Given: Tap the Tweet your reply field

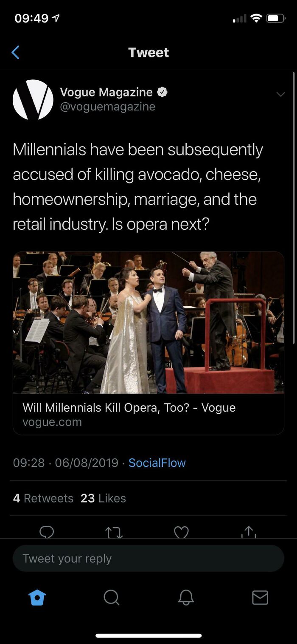Looking at the screenshot, I should [148, 558].
